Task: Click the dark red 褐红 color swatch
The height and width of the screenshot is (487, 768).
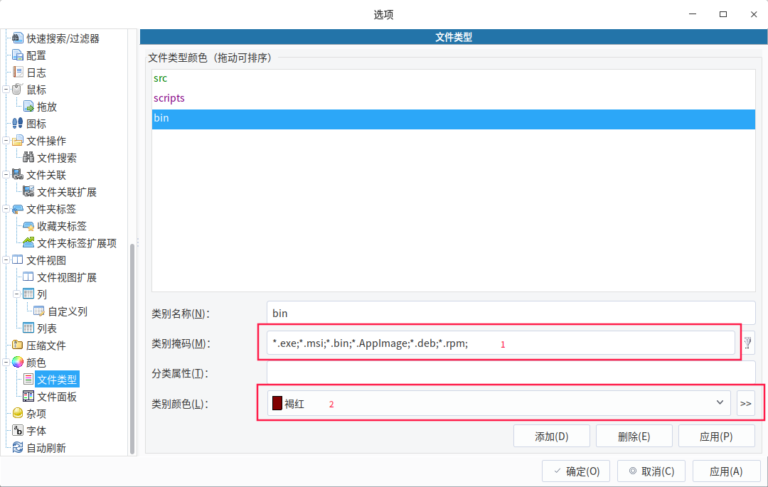Action: (277, 403)
